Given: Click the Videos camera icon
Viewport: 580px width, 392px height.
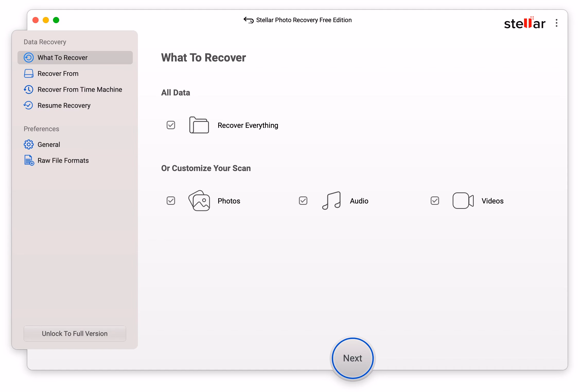Looking at the screenshot, I should [463, 201].
